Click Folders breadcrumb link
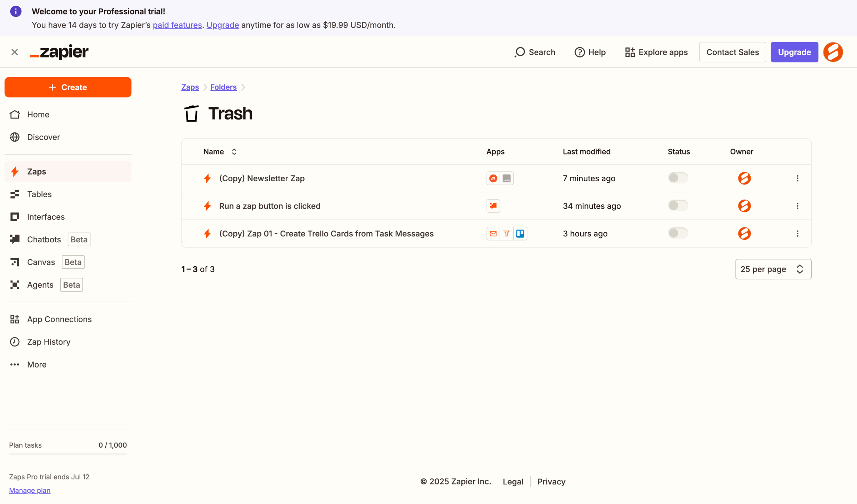 223,87
